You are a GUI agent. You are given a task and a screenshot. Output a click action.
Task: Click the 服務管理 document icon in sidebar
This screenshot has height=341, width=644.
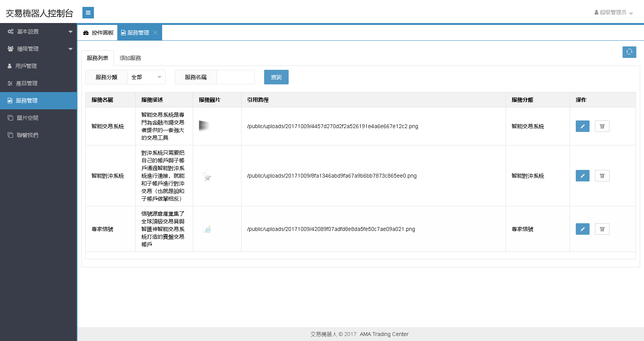pyautogui.click(x=10, y=100)
